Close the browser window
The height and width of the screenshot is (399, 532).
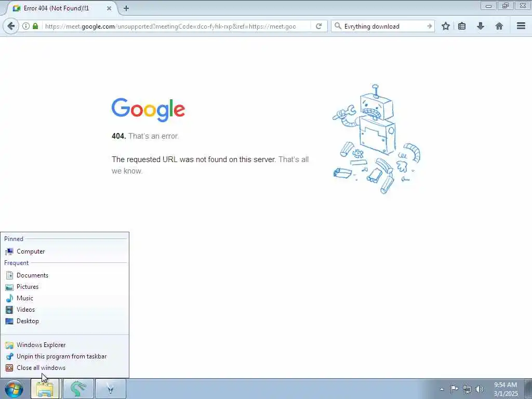pos(523,6)
